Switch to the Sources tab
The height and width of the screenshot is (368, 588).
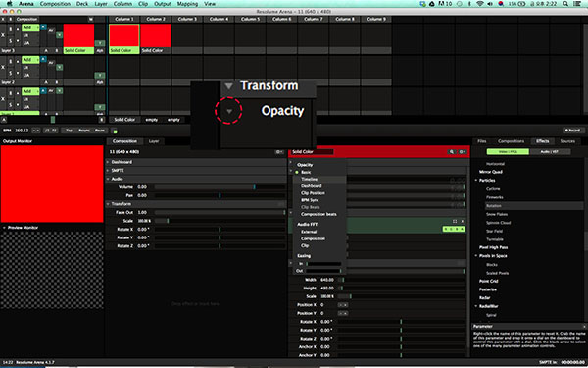567,141
